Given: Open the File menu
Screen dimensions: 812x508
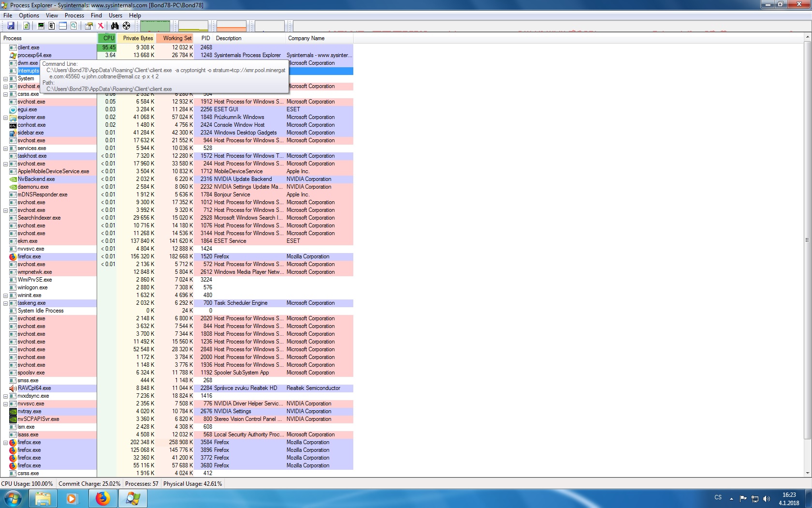Looking at the screenshot, I should click(x=8, y=15).
